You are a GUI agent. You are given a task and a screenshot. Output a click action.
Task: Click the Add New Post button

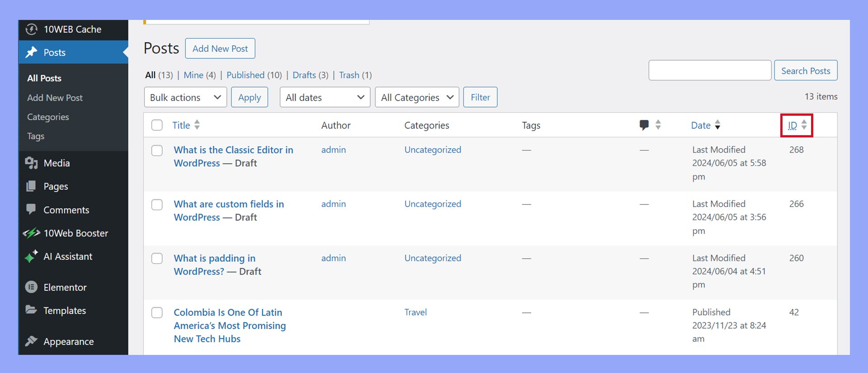[220, 48]
